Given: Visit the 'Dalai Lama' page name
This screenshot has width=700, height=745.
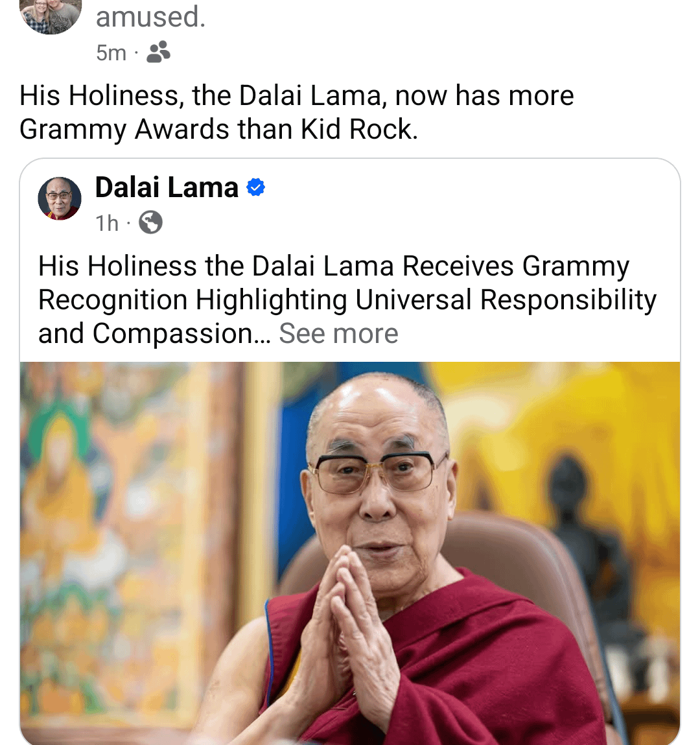Looking at the screenshot, I should (167, 187).
